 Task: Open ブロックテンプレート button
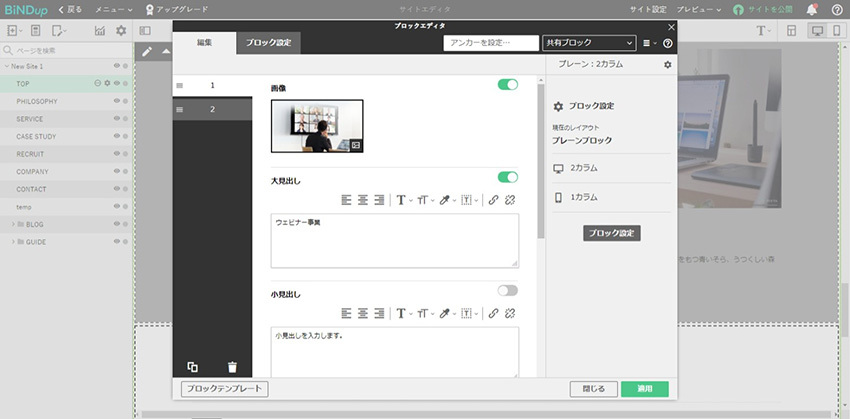[224, 389]
